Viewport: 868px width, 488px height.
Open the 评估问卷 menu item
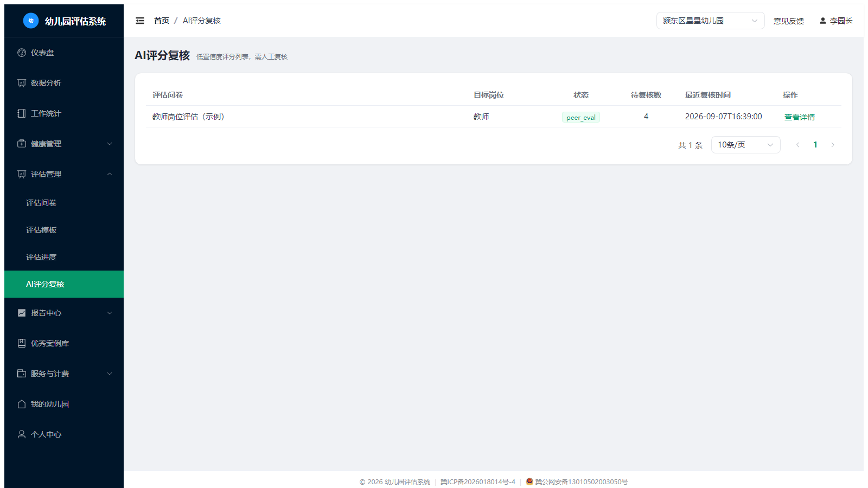(64, 203)
